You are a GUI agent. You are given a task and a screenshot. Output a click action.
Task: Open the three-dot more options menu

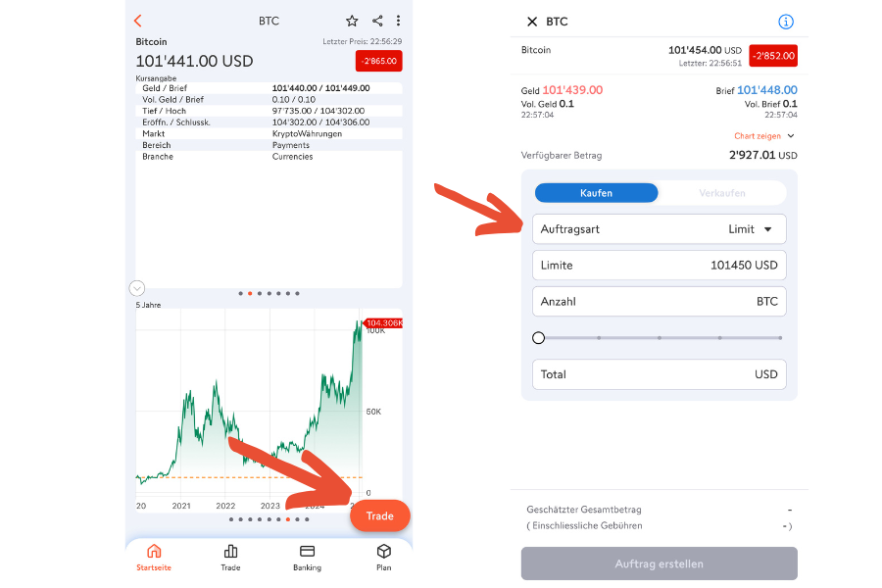click(398, 21)
